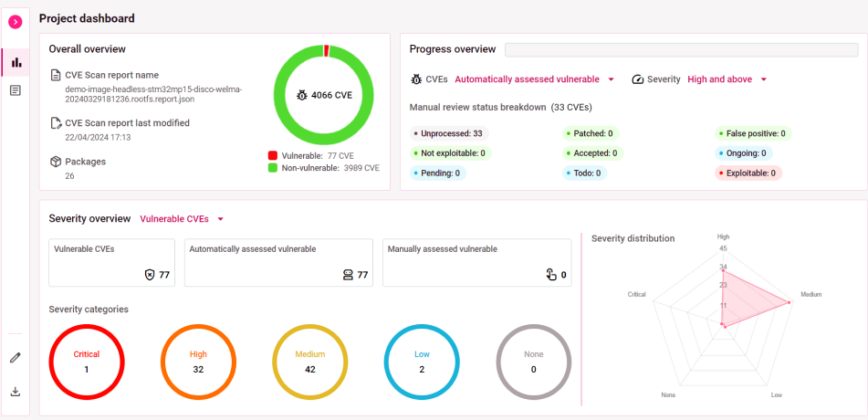Click the speedometer icon beside Severity
Screen dimensions: 868x420
coord(638,79)
